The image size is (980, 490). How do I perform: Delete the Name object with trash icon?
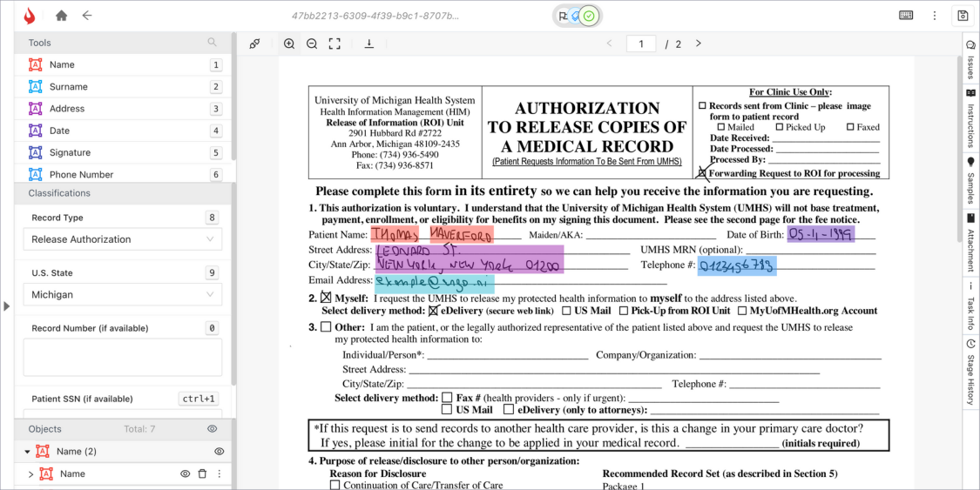(x=202, y=473)
